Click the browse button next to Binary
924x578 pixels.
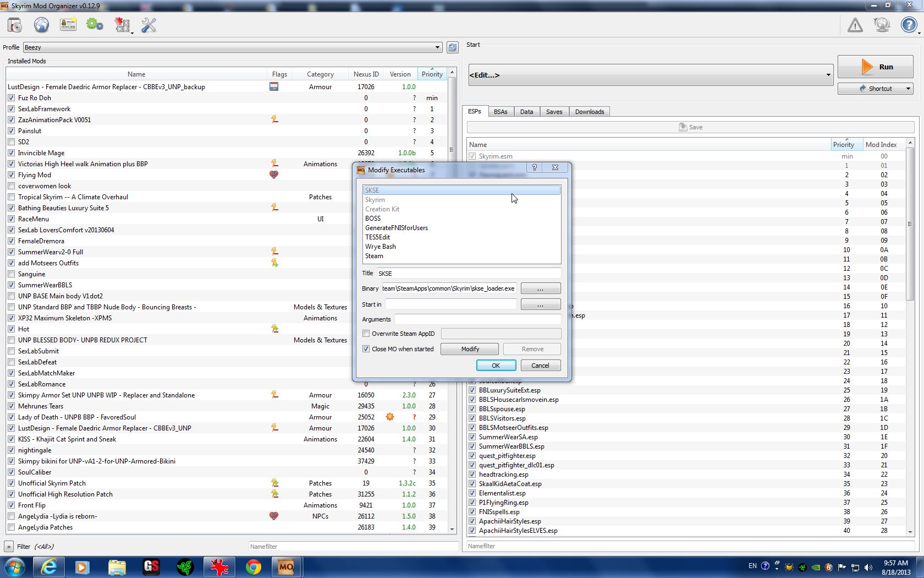click(540, 288)
